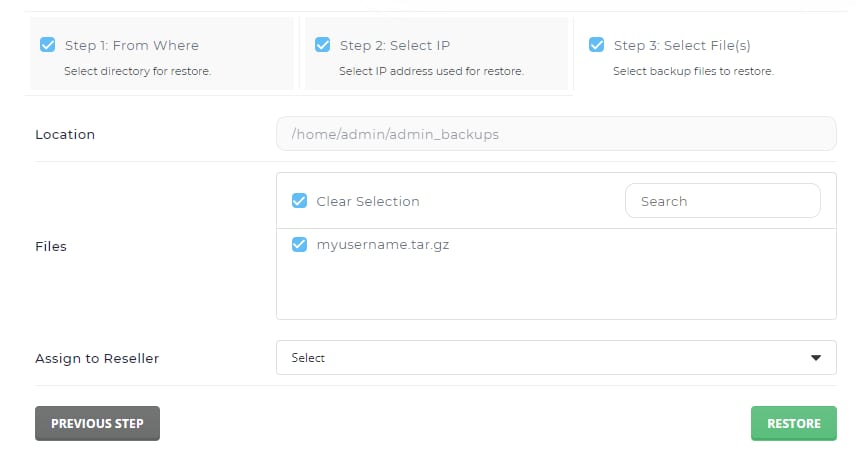Click the Location path field
The image size is (860, 474).
[x=555, y=134]
